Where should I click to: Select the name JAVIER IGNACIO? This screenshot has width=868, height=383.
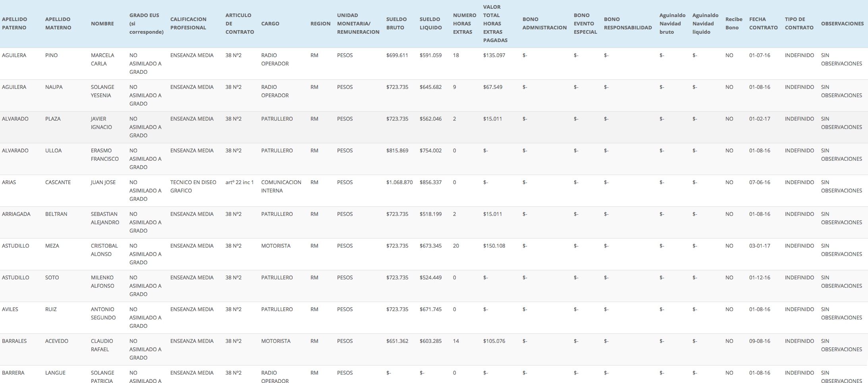101,123
